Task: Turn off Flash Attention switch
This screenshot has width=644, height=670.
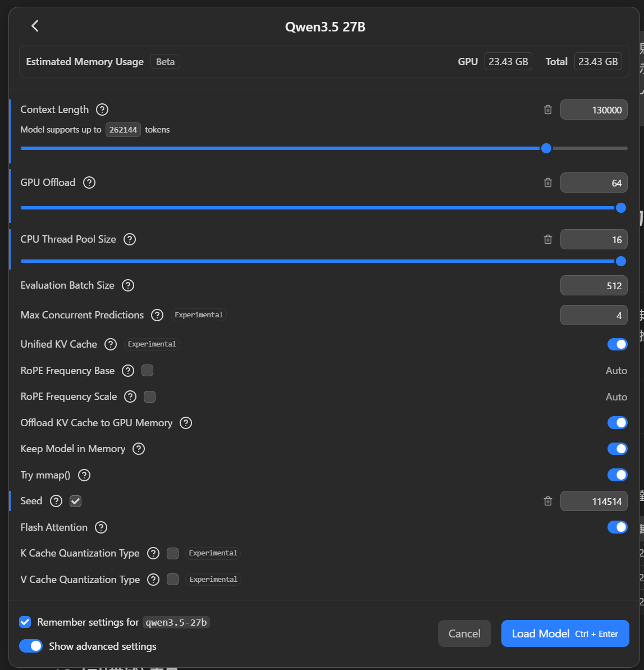Action: point(617,527)
